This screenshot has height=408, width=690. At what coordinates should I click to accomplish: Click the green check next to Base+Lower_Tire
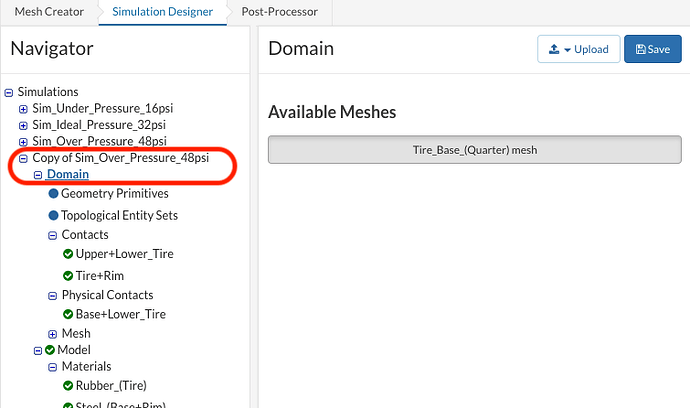tap(67, 314)
